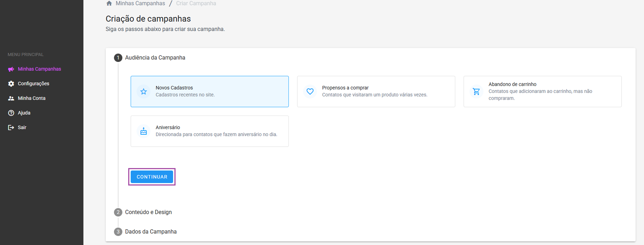
Task: Click the question mark Ajuda icon
Action: (x=11, y=113)
